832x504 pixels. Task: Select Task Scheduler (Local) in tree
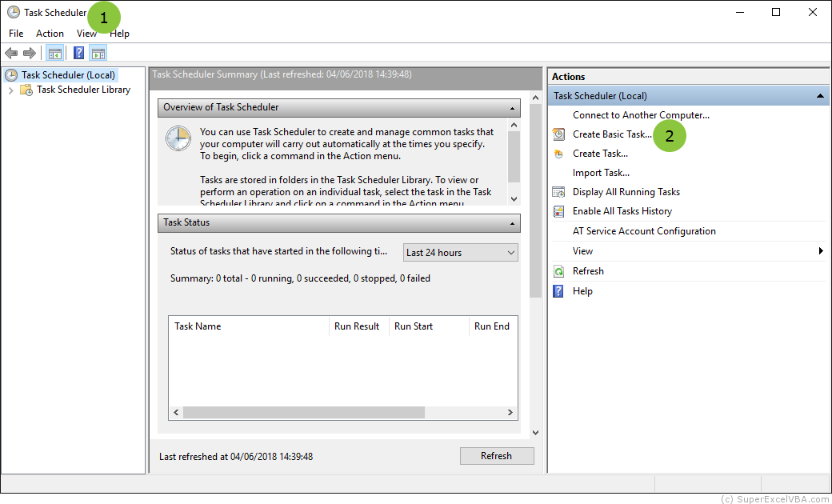coord(68,75)
